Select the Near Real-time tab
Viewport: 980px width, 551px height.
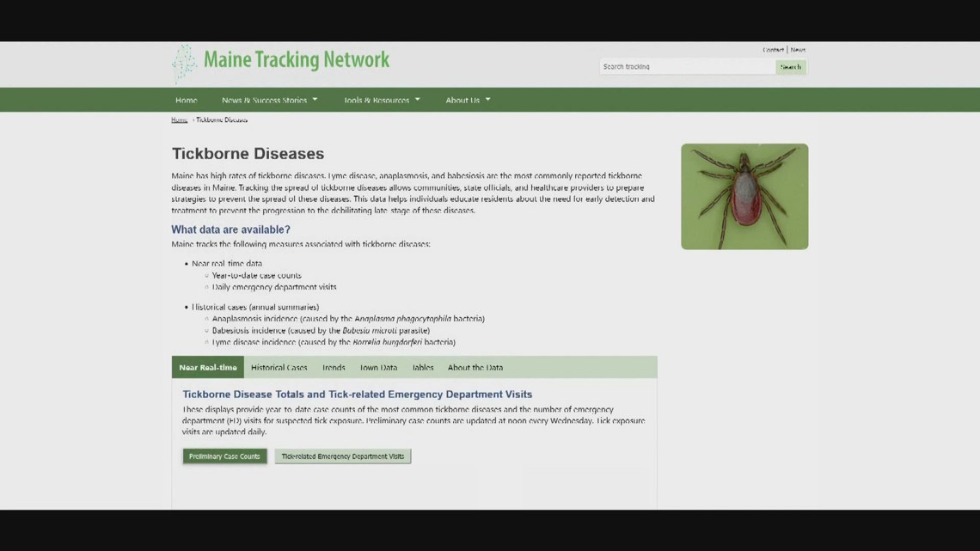[207, 367]
